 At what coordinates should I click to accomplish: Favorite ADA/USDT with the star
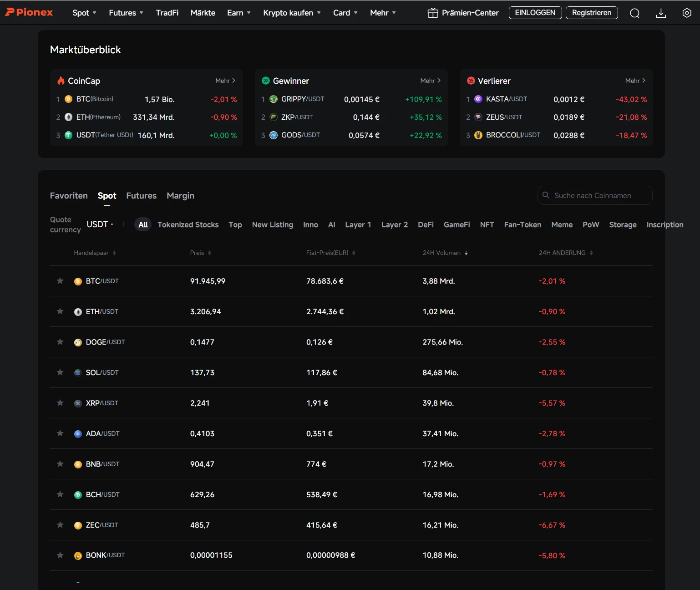click(60, 433)
